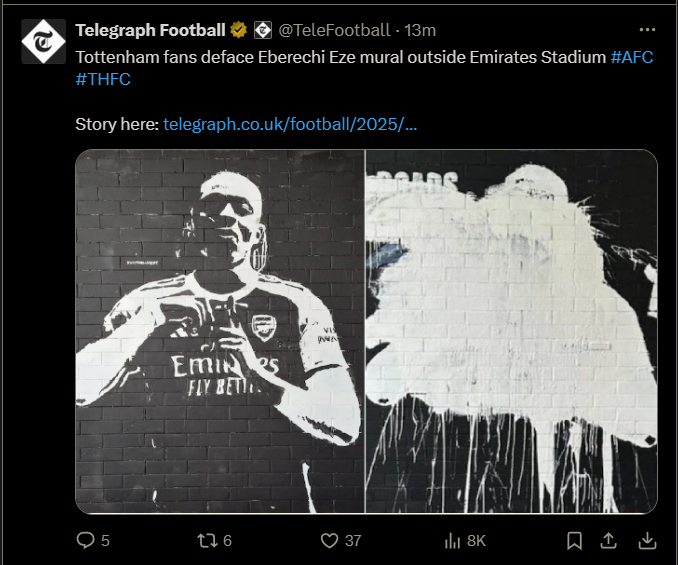Click the affiliate badge beside the verified checkmark
The width and height of the screenshot is (678, 565).
(x=262, y=30)
